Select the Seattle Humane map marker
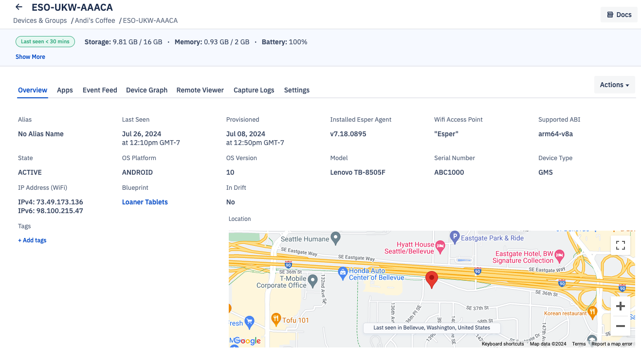Screen dimensions: 641x364 pos(335,237)
